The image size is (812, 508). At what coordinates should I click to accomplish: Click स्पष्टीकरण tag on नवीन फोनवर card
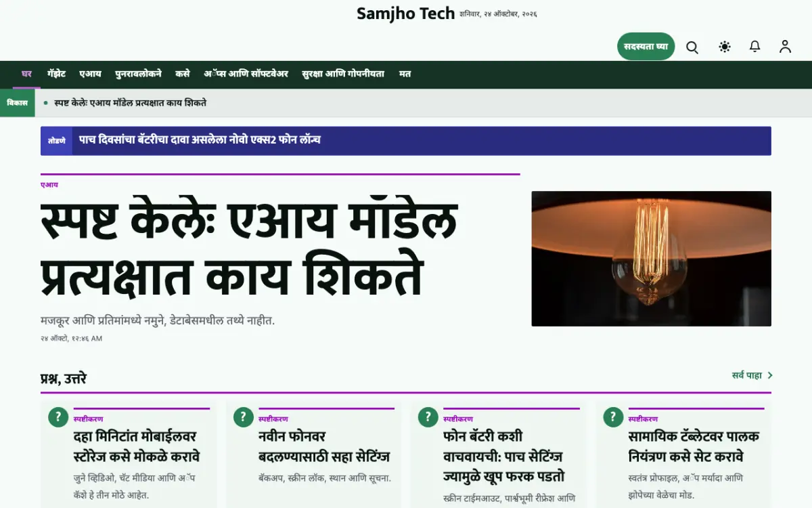click(273, 419)
